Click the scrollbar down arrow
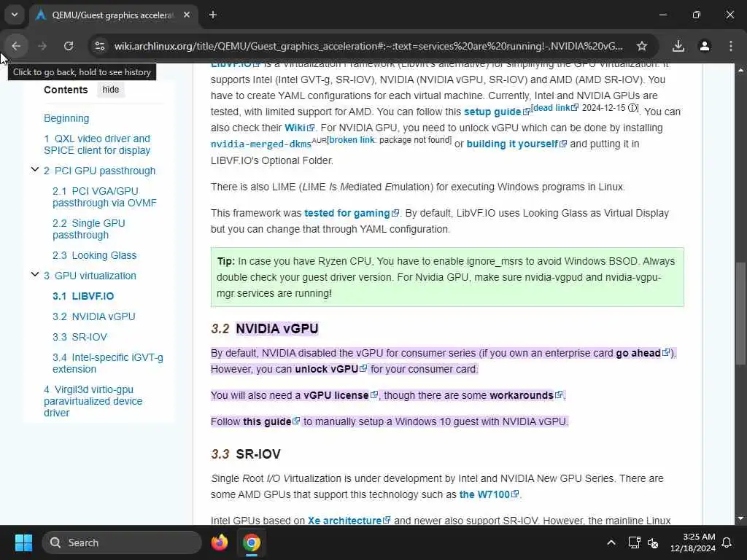747x560 pixels. [740, 518]
